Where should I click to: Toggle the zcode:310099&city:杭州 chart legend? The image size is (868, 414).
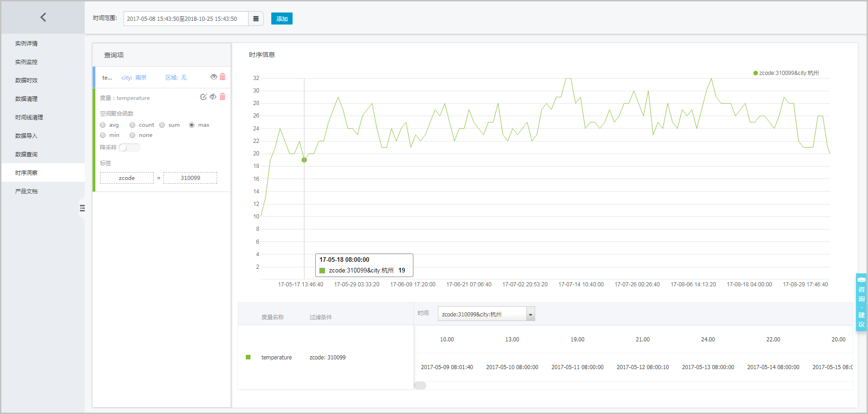(x=786, y=73)
